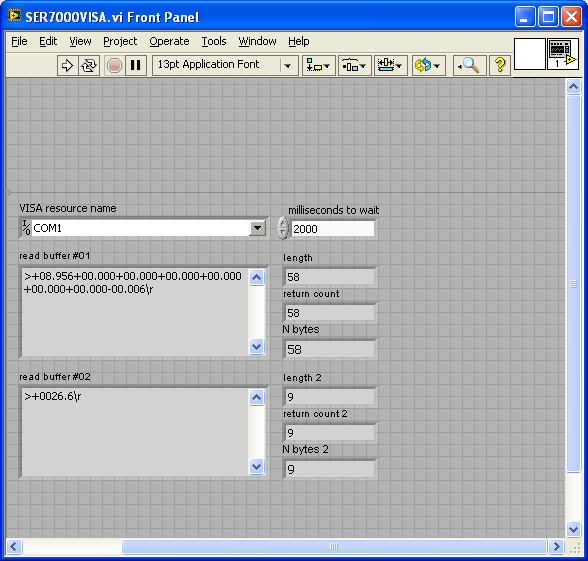Show the Context Help window
Viewport: 588px width, 561px height.
coord(500,66)
